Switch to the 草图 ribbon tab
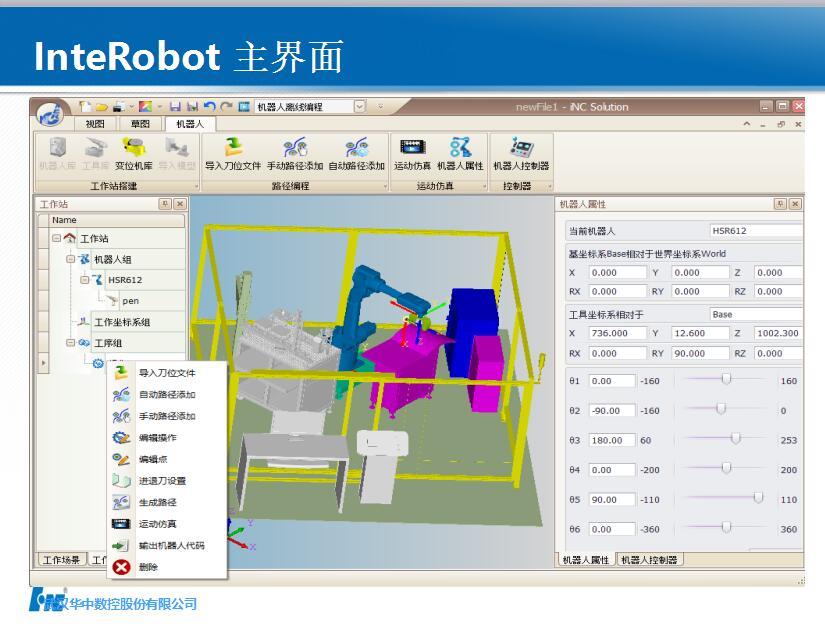 click(x=140, y=124)
